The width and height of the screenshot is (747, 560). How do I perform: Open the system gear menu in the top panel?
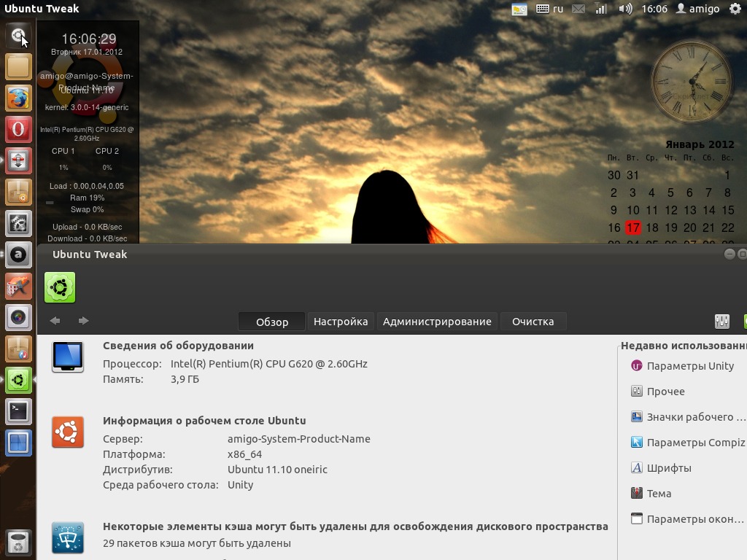coord(735,9)
